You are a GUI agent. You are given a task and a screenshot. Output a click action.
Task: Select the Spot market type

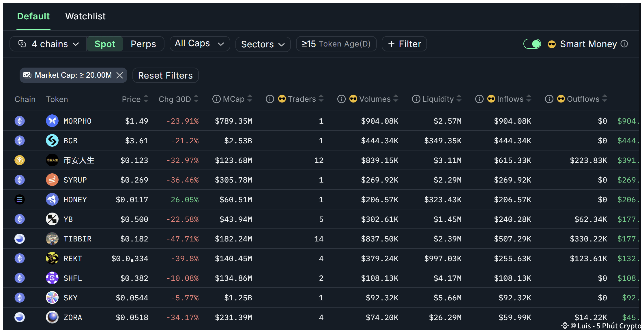105,44
